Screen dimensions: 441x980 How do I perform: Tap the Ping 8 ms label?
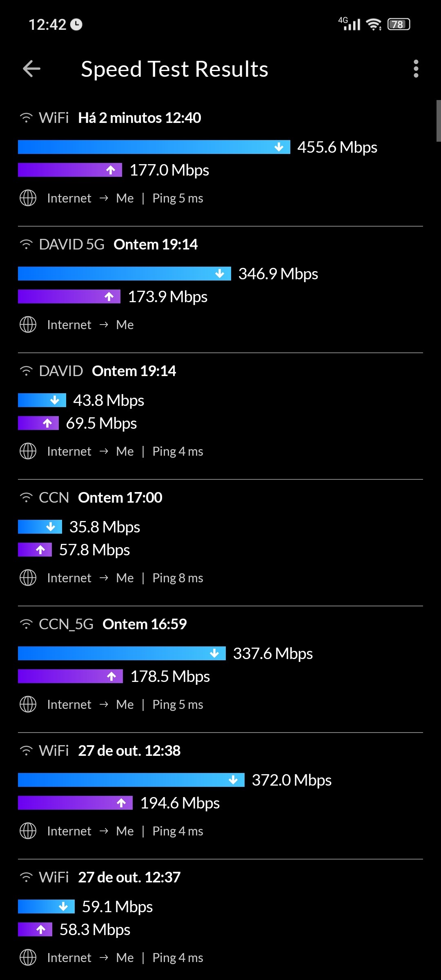pos(178,578)
